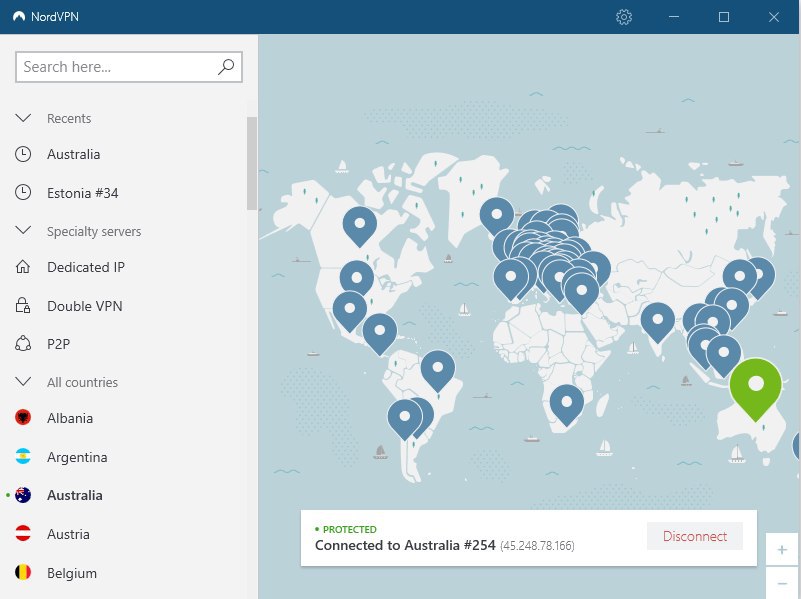Click the sidebar scrollbar thumb
The width and height of the screenshot is (801, 599).
tap(251, 163)
